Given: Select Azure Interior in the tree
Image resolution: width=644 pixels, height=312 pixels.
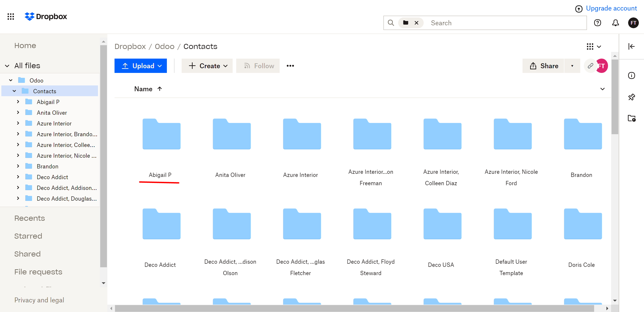Looking at the screenshot, I should tap(54, 123).
